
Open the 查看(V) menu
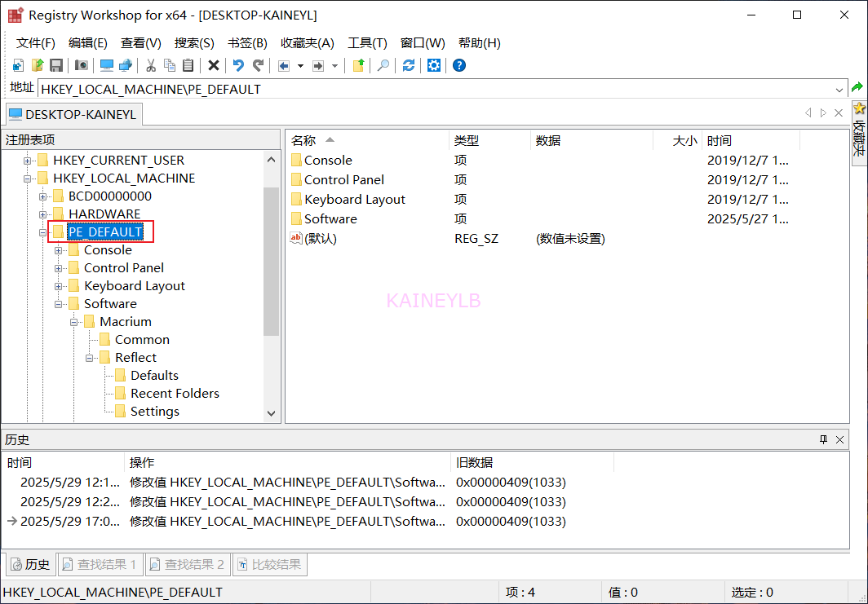click(x=140, y=43)
